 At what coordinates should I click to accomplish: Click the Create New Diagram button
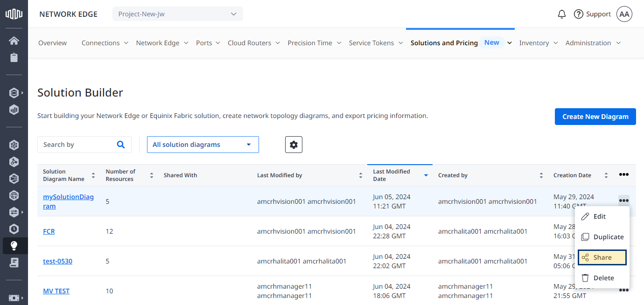coord(595,117)
